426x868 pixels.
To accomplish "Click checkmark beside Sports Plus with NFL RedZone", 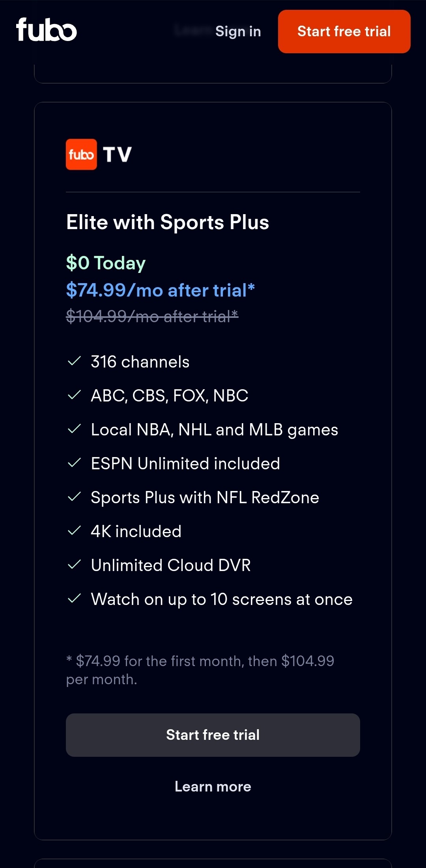I will point(74,497).
